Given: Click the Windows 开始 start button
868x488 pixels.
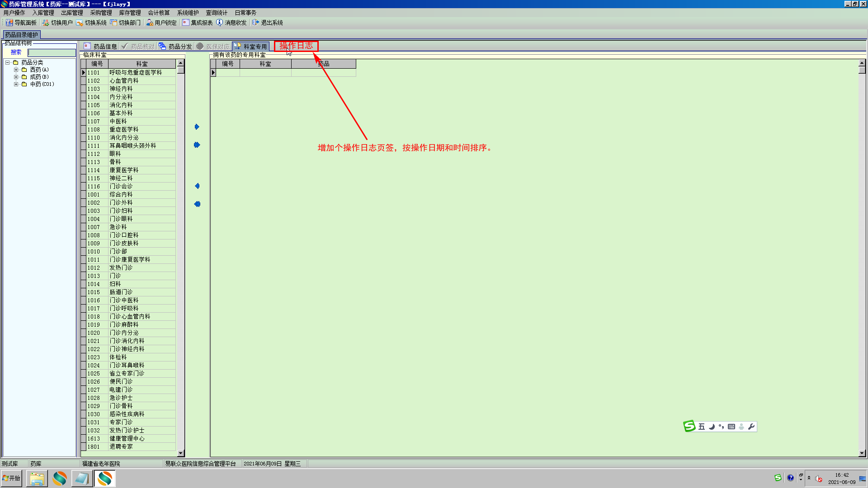Looking at the screenshot, I should click(11, 478).
